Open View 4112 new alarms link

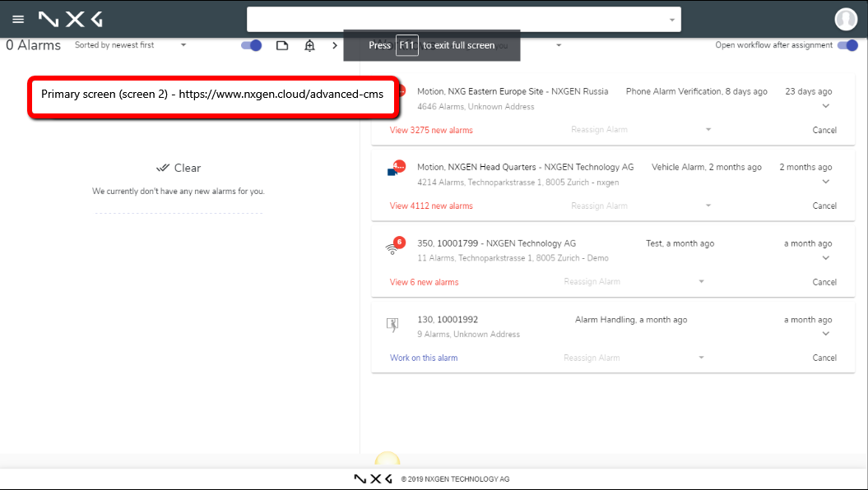click(431, 206)
